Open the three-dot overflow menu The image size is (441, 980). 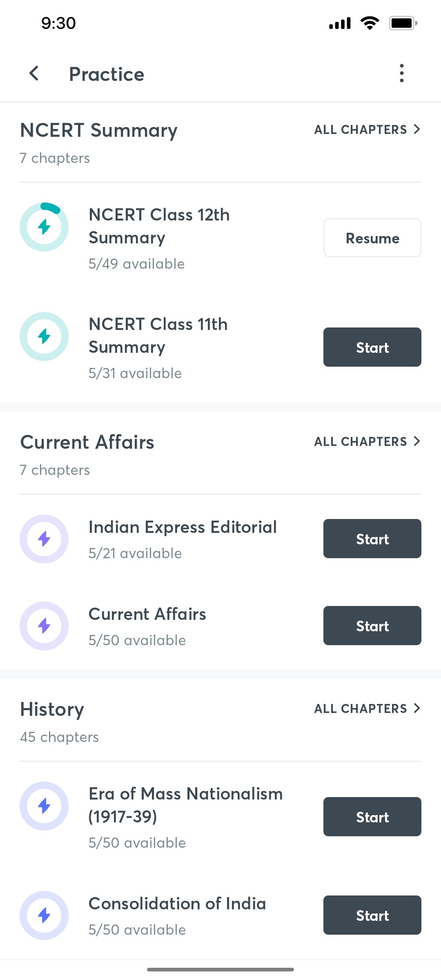click(401, 73)
